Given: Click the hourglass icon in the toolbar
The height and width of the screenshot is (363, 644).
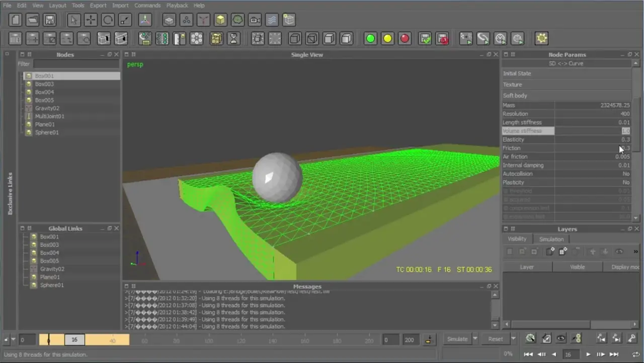Looking at the screenshot, I should click(x=233, y=39).
